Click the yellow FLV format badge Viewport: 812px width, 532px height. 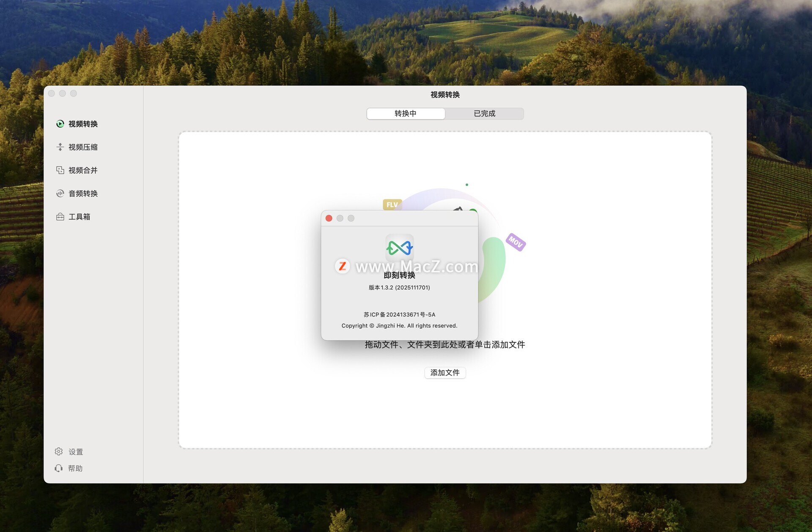pos(392,205)
